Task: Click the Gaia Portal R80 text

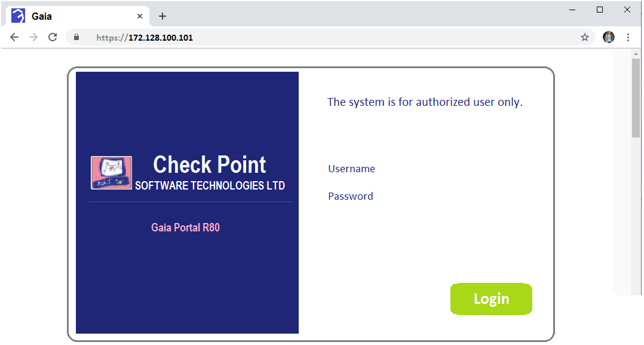Action: point(185,227)
